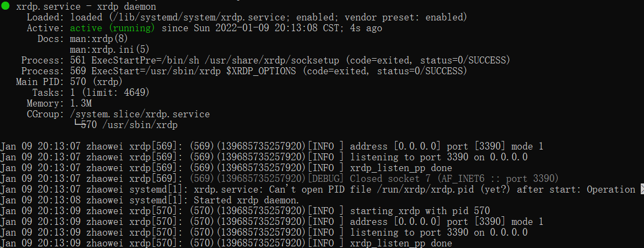Click the grey DEBUG 'Closed socket 7' log line
Screen dimensions: 644x248
click(x=279, y=179)
